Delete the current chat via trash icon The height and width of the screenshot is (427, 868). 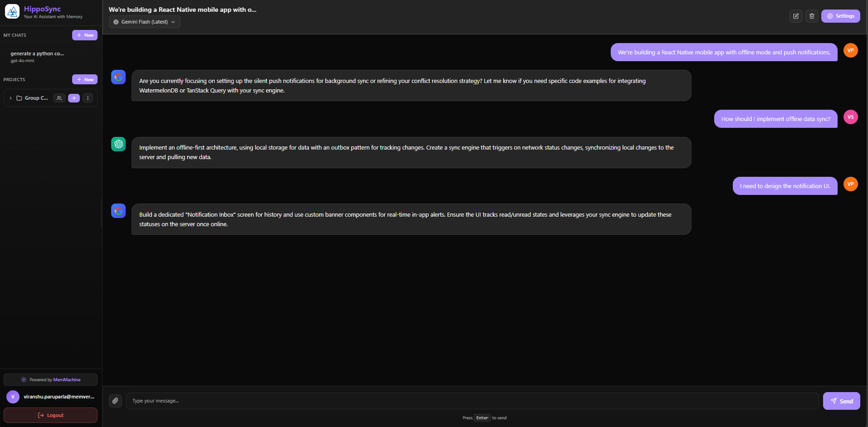coord(812,16)
